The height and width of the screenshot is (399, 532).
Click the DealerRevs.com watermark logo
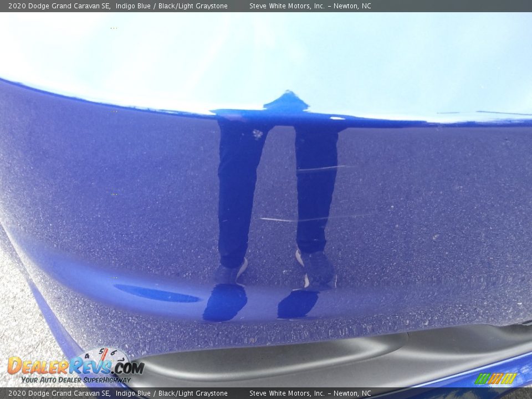point(75,367)
